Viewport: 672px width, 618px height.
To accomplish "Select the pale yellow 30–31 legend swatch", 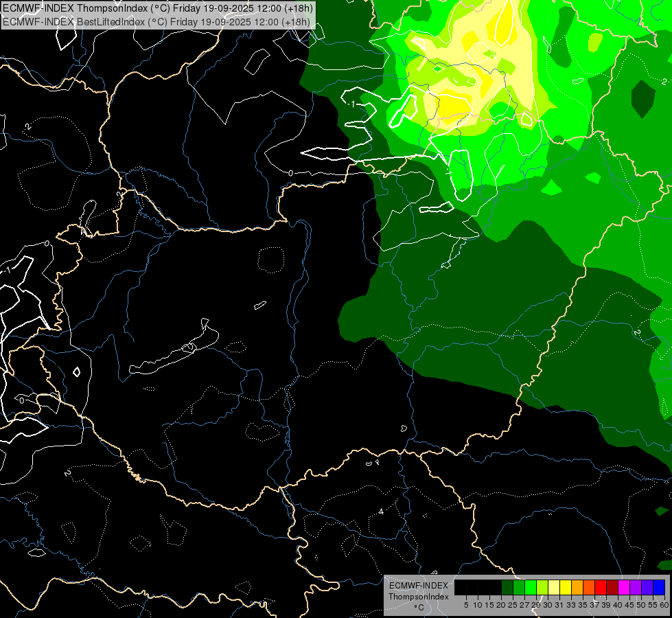I will tap(554, 587).
